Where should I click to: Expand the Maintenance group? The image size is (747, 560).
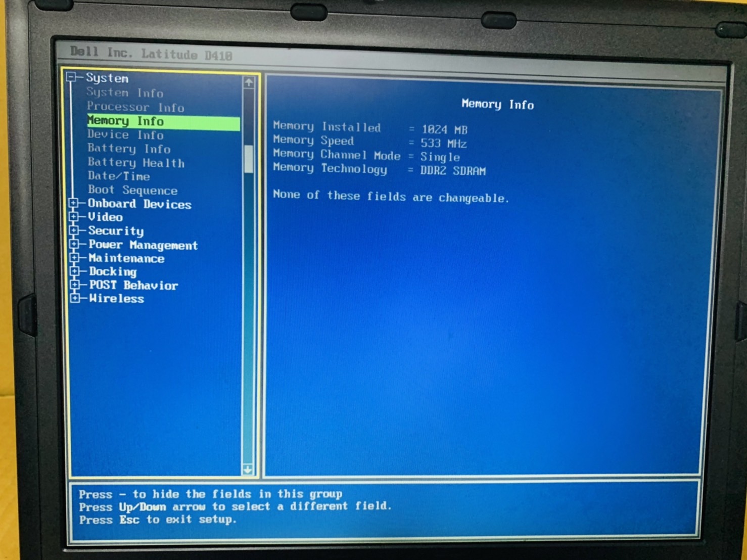click(x=74, y=258)
